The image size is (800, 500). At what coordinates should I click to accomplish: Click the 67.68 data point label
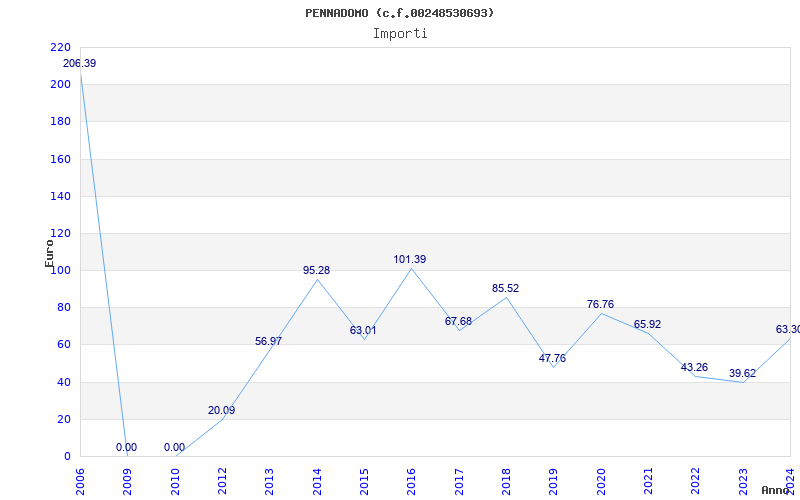[x=458, y=321]
